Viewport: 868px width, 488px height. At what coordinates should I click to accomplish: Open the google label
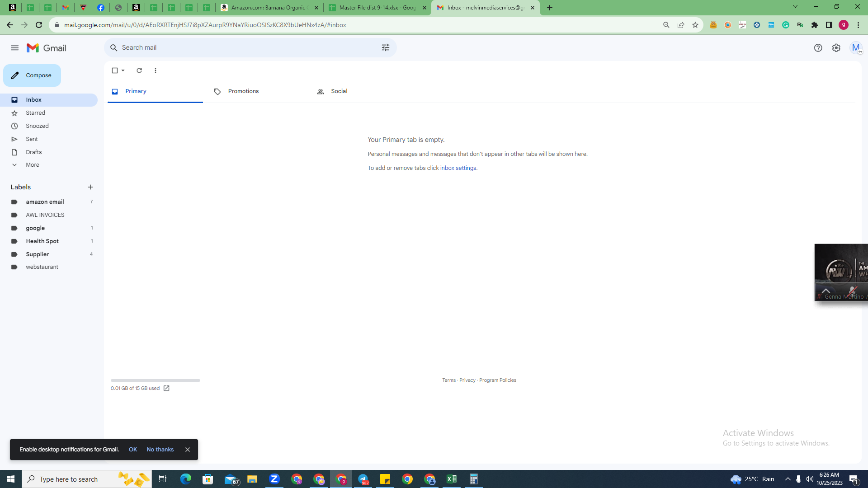tap(49, 228)
